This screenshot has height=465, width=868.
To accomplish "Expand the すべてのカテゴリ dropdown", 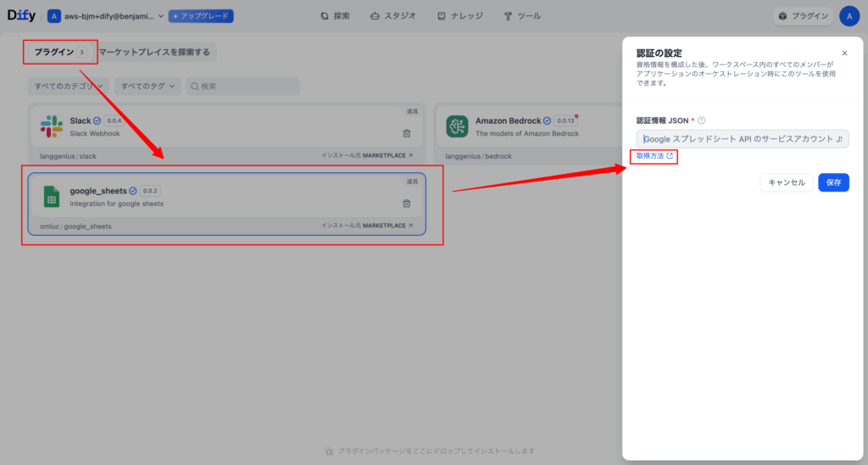I will [69, 86].
